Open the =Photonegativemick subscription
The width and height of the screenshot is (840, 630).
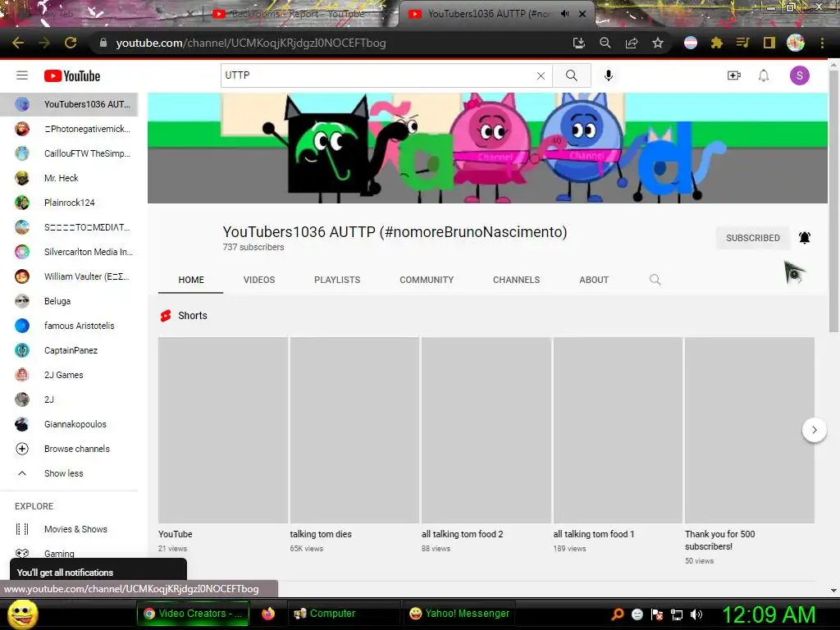coord(69,129)
